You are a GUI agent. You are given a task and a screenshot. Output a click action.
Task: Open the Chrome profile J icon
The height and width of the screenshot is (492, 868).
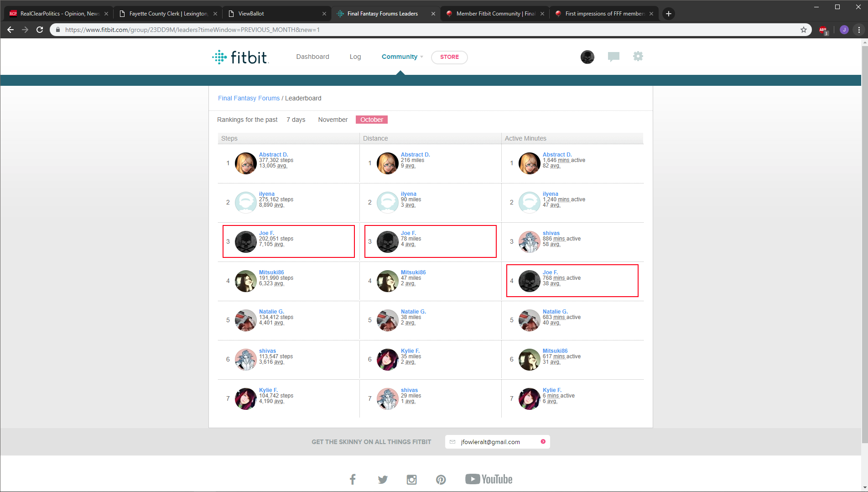pyautogui.click(x=844, y=30)
